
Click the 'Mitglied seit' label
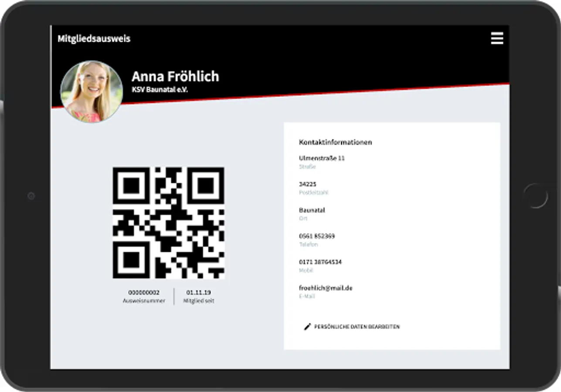tap(199, 301)
